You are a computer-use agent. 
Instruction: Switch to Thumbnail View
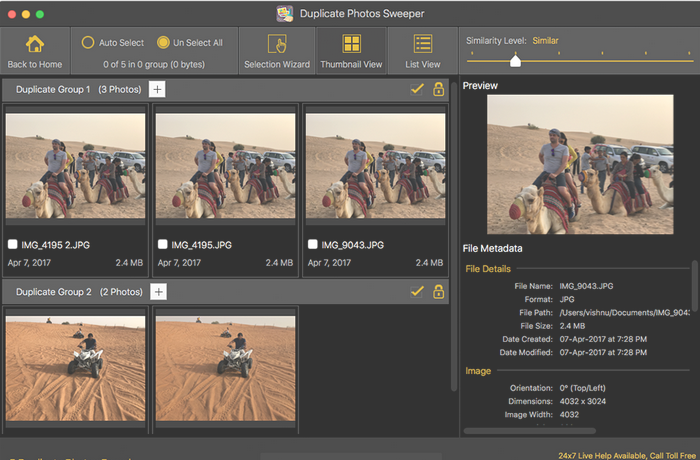tap(351, 45)
